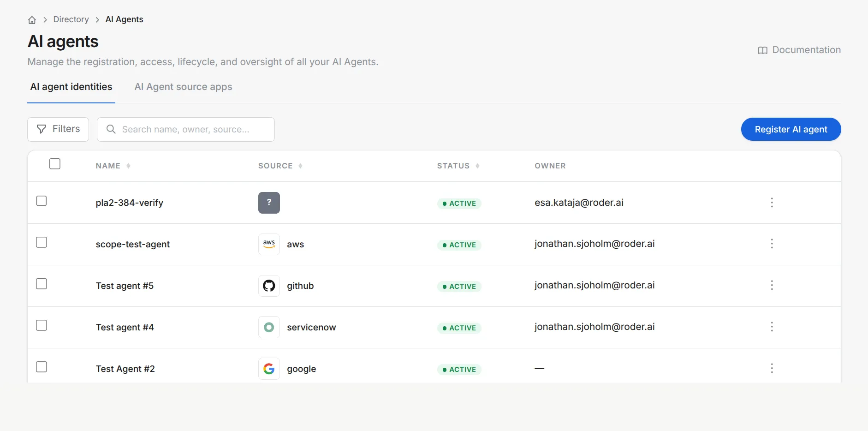Click the aws source logo icon
The height and width of the screenshot is (431, 868).
tap(269, 244)
